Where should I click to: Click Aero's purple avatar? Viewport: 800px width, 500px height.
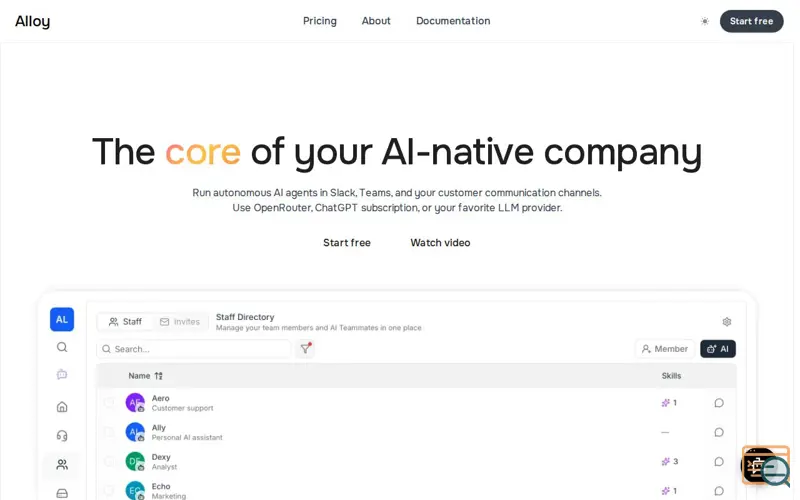point(135,403)
